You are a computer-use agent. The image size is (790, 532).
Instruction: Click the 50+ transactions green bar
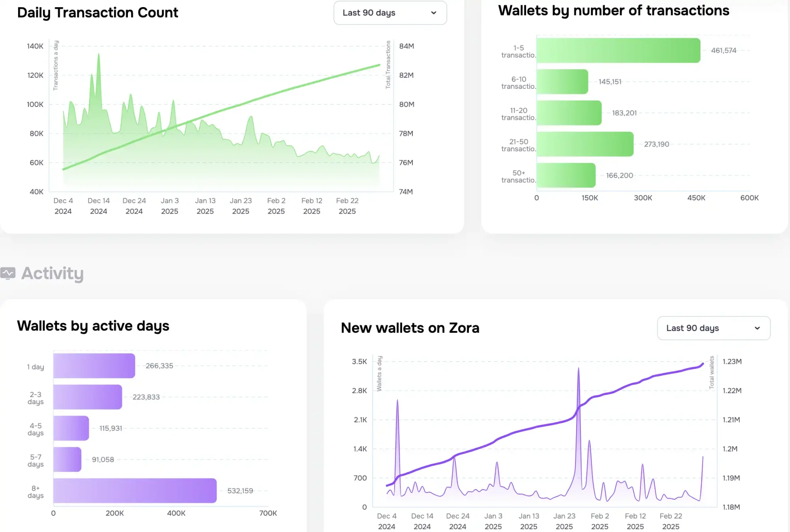coord(565,175)
